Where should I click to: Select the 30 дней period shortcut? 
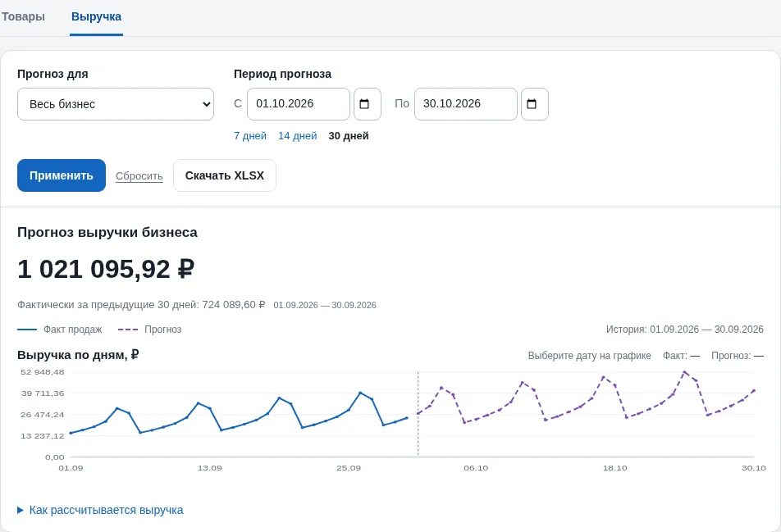pyautogui.click(x=349, y=136)
